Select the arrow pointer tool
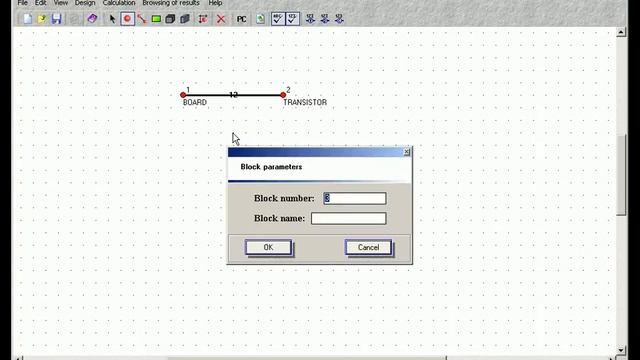This screenshot has width=640, height=360. coord(112,19)
